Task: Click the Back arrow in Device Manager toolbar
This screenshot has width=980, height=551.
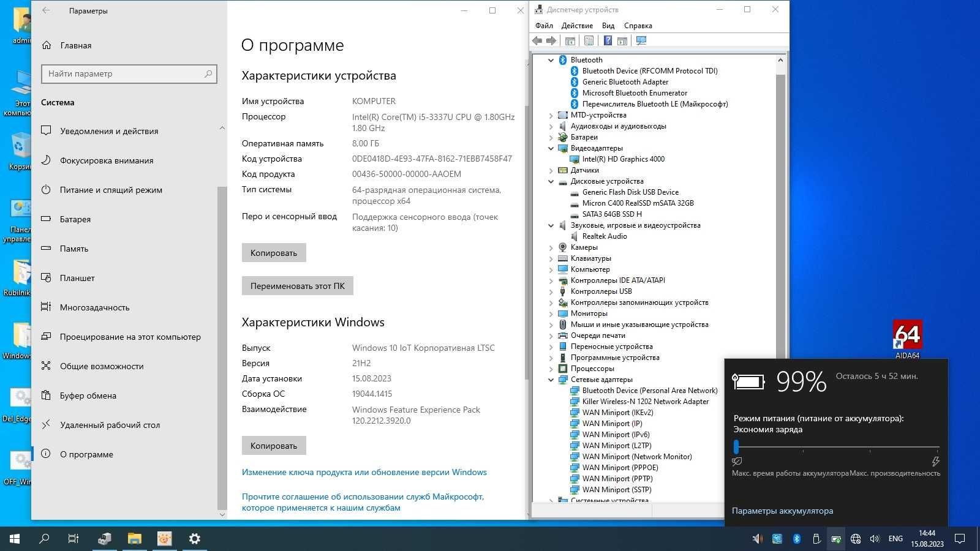Action: click(537, 41)
